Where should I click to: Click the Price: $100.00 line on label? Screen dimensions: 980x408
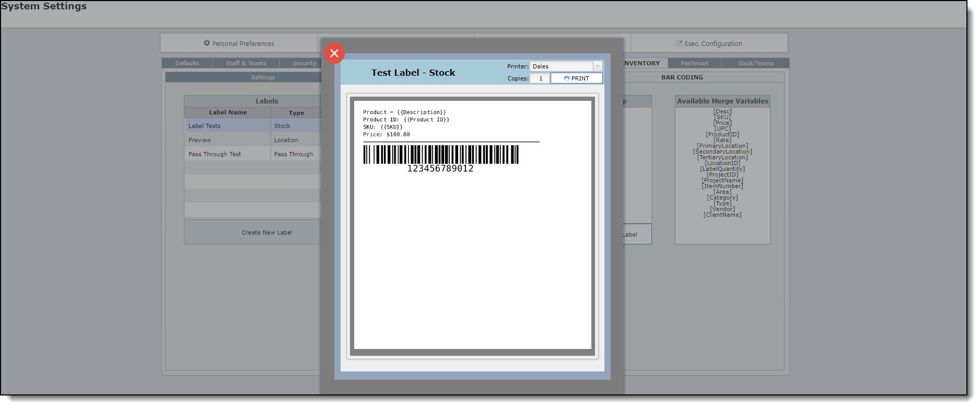click(386, 134)
